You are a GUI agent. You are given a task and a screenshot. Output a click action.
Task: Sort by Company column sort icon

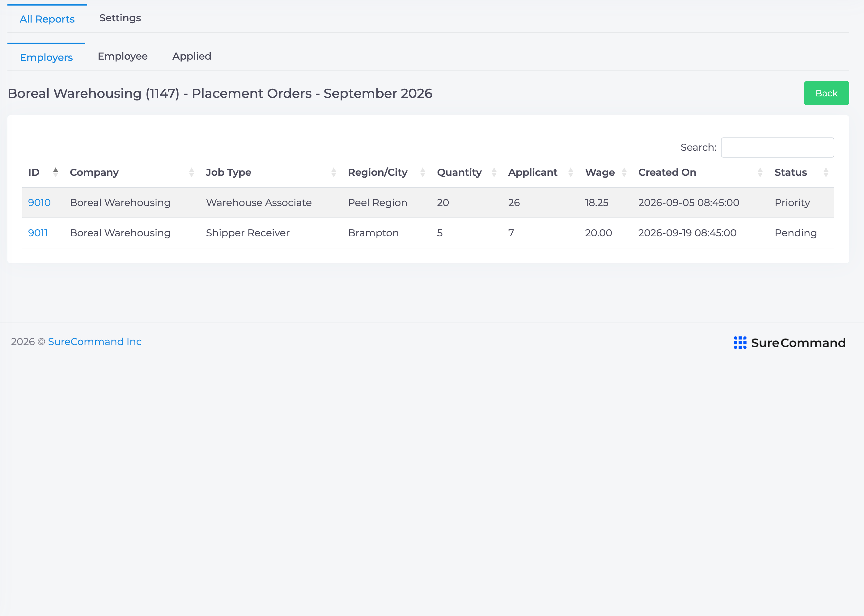[x=192, y=172]
